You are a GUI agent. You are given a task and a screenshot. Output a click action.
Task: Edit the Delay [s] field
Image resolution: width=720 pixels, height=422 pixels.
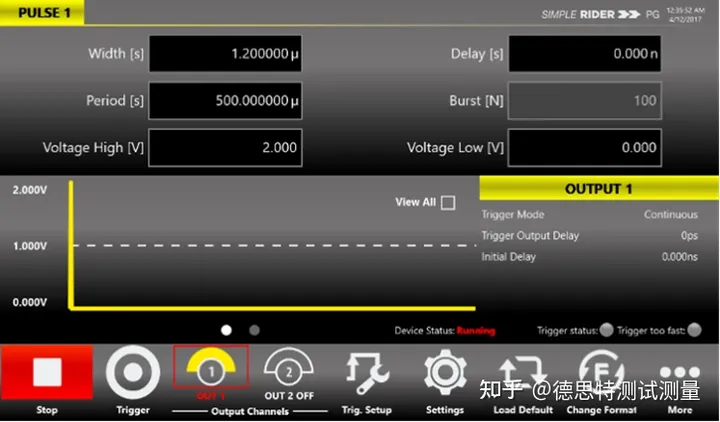tap(585, 54)
